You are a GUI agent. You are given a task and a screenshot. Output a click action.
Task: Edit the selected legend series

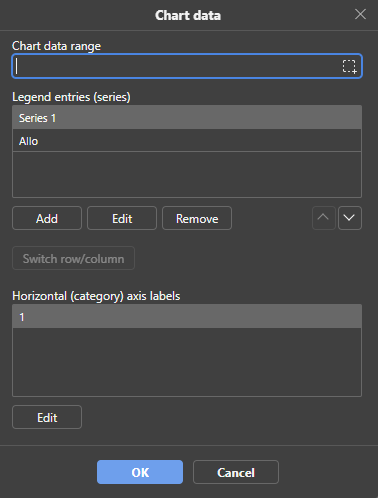coord(122,218)
